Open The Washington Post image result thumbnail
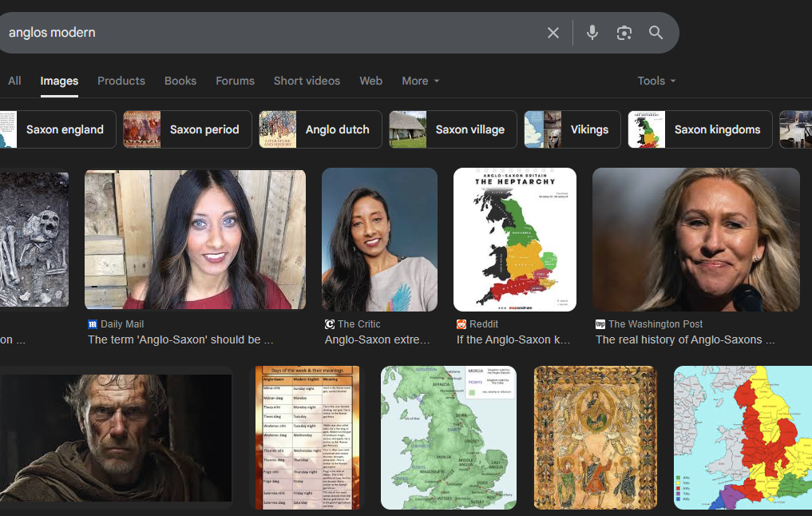Screen dimensions: 812x516 tap(696, 240)
